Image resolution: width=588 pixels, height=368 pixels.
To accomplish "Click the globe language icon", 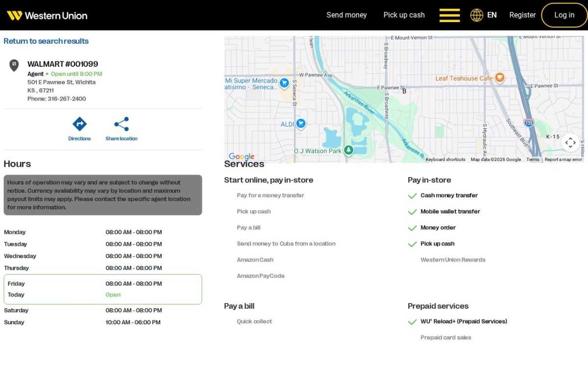I will (x=477, y=15).
